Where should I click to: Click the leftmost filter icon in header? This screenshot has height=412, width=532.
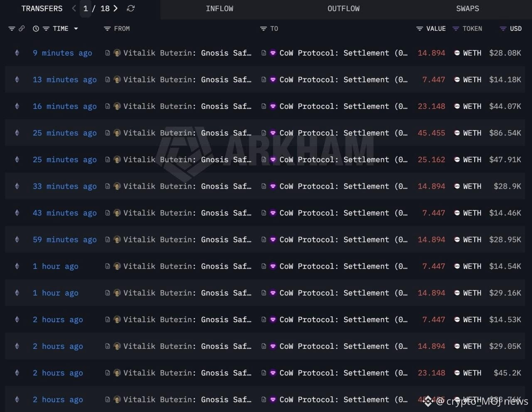click(12, 29)
